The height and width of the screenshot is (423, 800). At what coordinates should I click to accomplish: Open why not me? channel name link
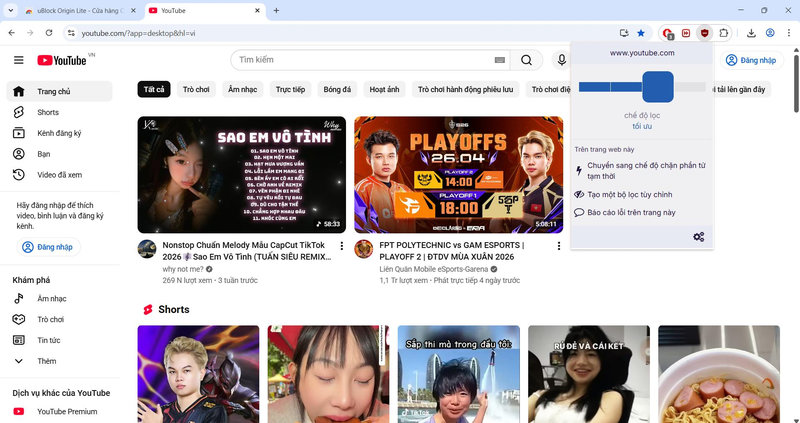183,269
